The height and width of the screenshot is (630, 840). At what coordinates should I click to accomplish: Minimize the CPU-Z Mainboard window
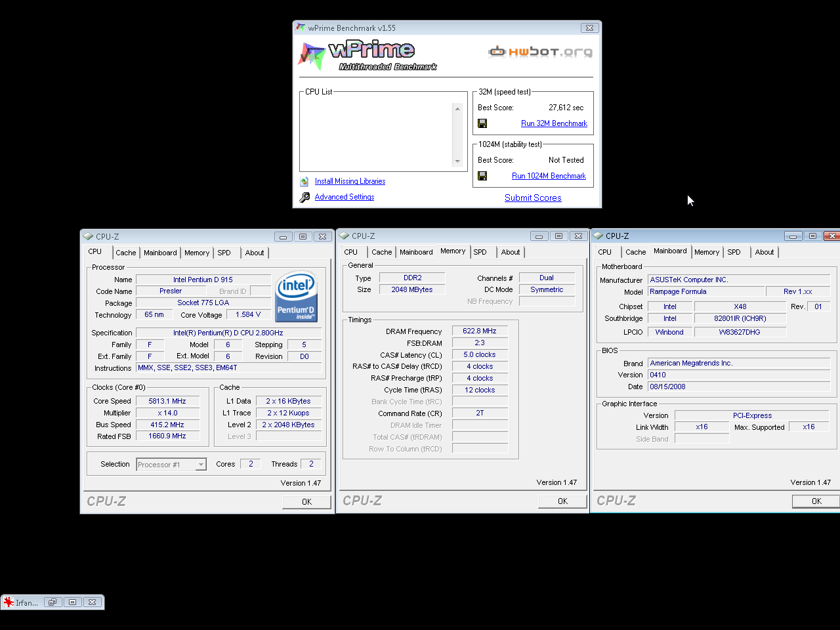pos(793,236)
